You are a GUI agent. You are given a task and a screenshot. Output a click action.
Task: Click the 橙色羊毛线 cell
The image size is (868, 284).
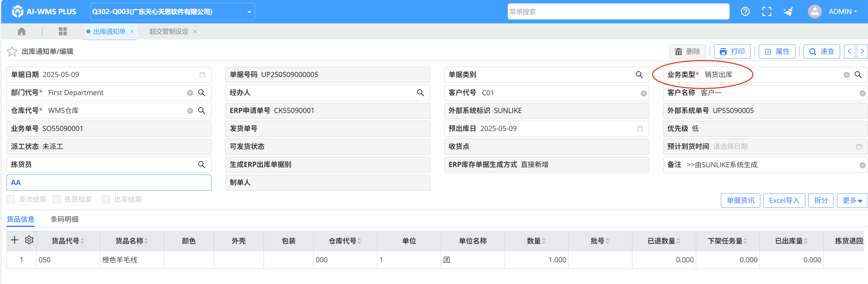pyautogui.click(x=132, y=260)
